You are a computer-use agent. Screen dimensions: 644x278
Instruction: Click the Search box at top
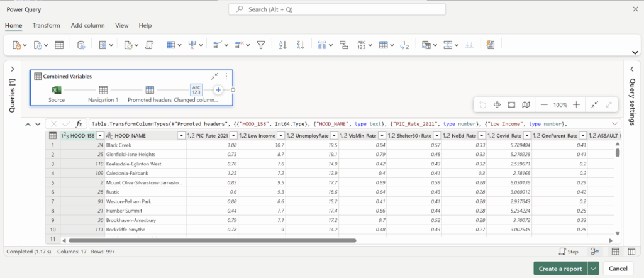[336, 9]
